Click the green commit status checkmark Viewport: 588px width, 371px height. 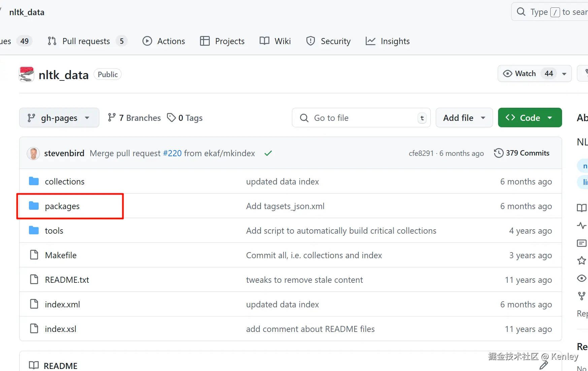[x=268, y=154]
